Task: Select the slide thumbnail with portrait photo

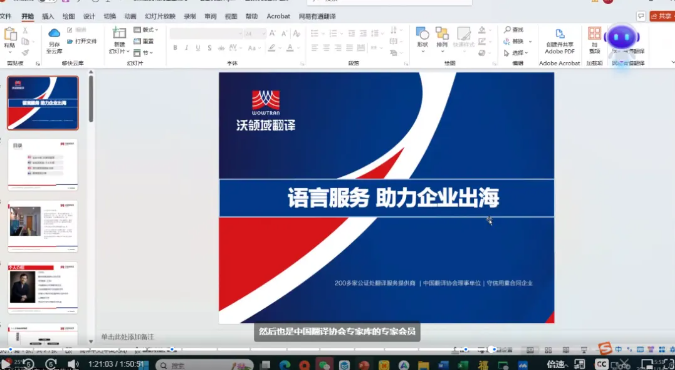Action: tap(43, 287)
